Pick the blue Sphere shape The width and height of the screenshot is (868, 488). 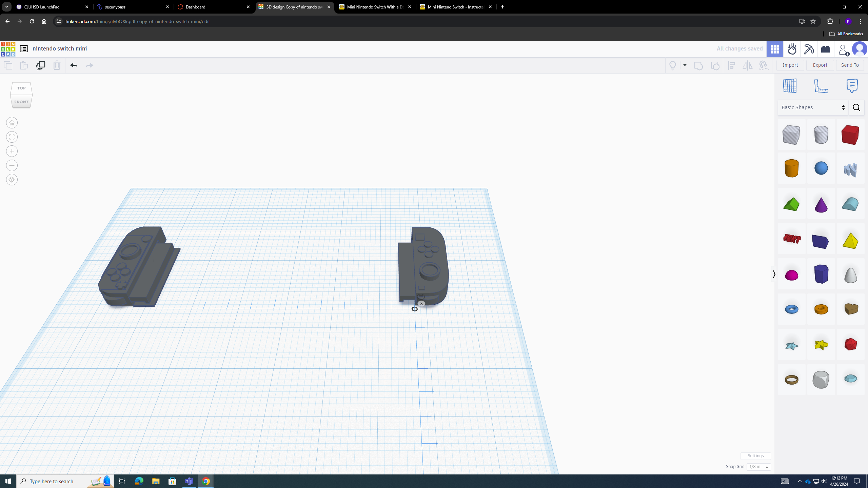pyautogui.click(x=821, y=168)
